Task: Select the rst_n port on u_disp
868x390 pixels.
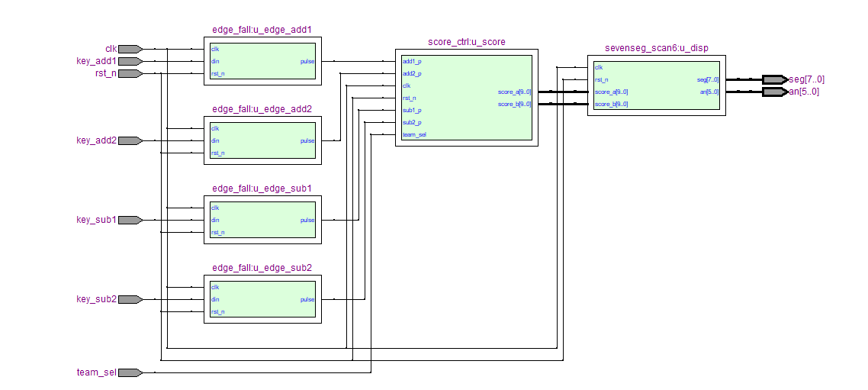Action: pos(601,80)
